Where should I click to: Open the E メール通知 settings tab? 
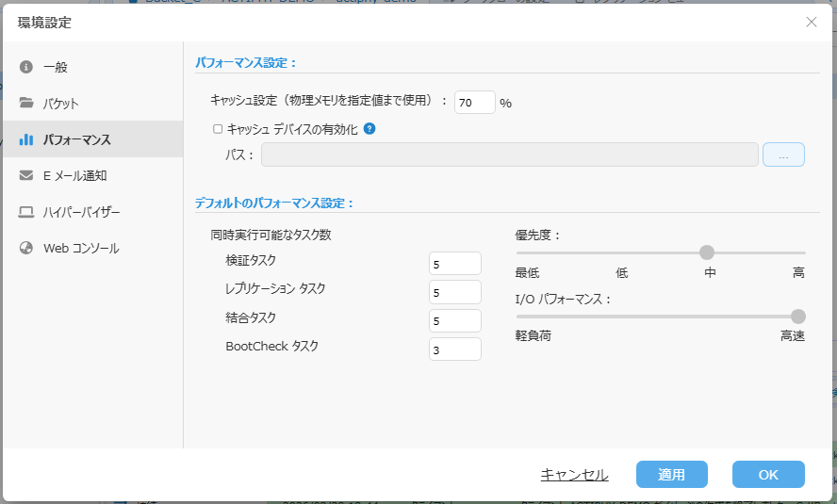pyautogui.click(x=93, y=175)
